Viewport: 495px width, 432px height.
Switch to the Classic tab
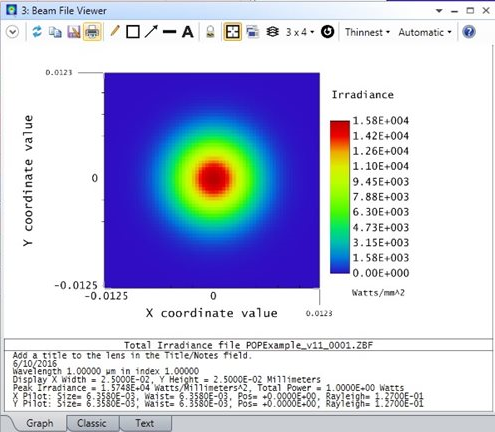tap(92, 423)
